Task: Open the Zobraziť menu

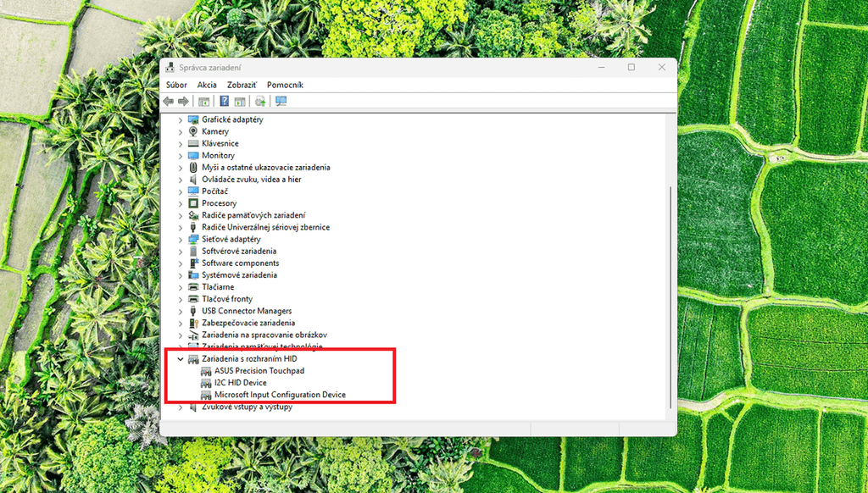Action: click(x=242, y=85)
